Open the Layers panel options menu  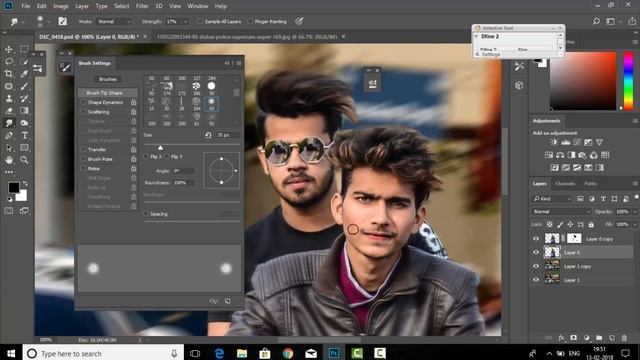click(x=635, y=184)
